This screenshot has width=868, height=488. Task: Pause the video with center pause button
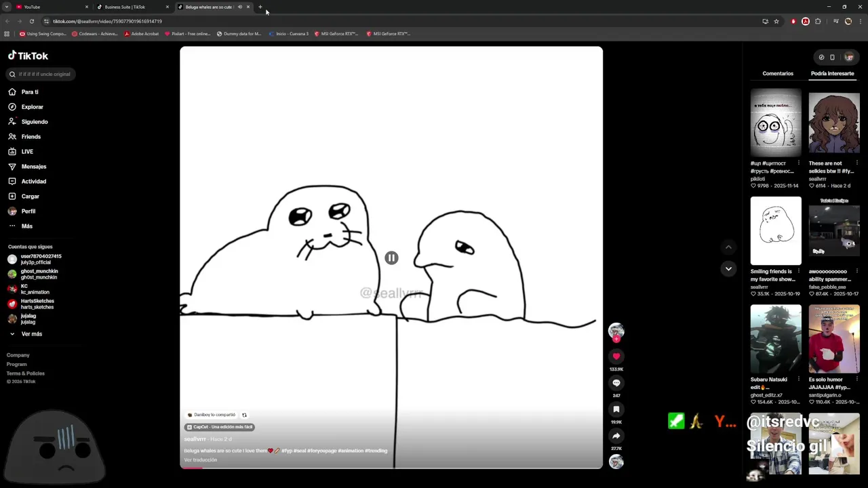[391, 258]
